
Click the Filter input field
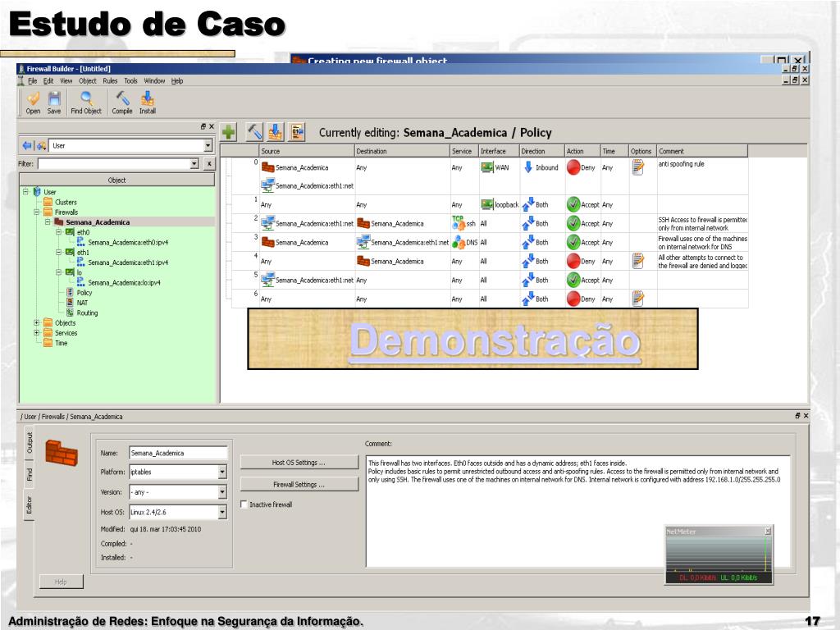click(x=114, y=164)
